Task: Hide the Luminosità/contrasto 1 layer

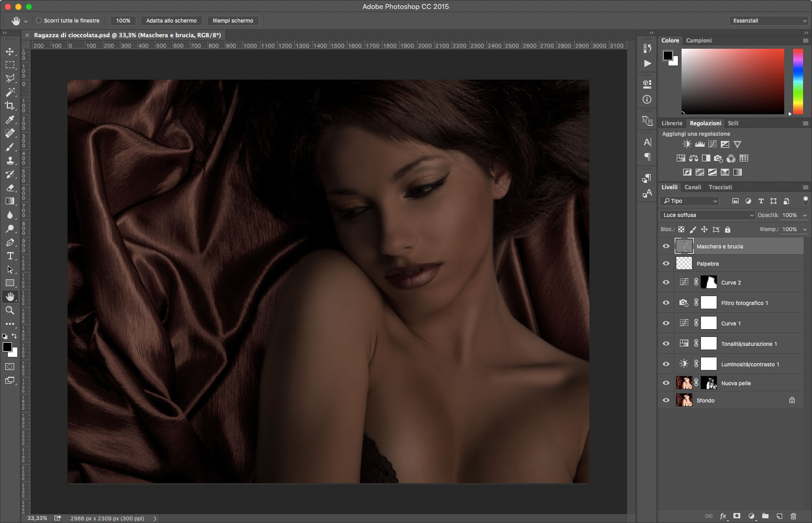Action: (666, 364)
